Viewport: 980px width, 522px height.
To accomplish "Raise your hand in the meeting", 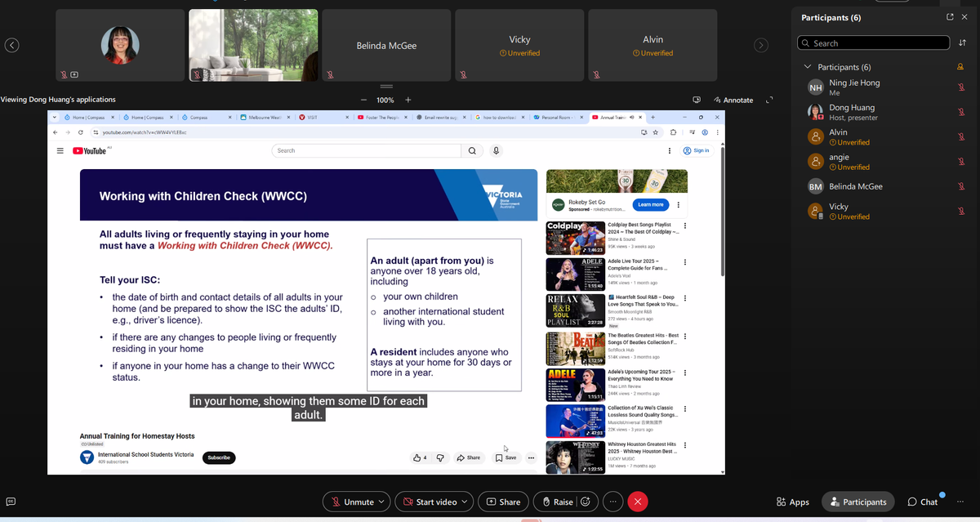I will 556,502.
